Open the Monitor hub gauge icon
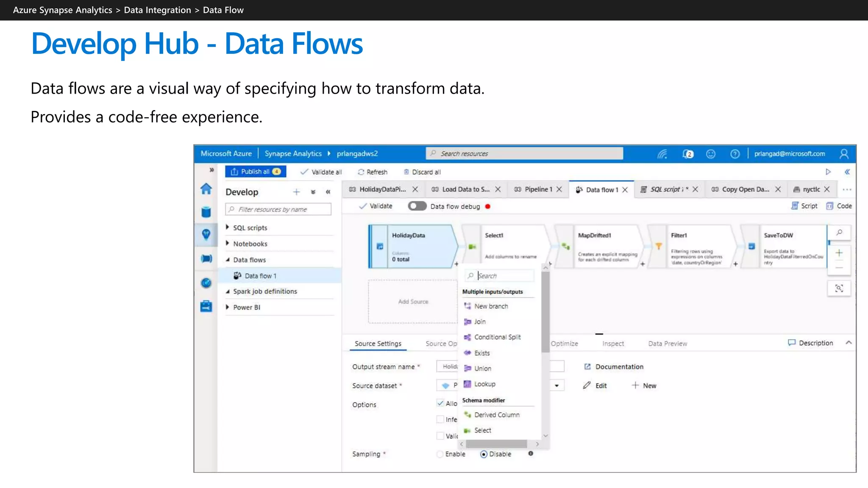 click(206, 283)
